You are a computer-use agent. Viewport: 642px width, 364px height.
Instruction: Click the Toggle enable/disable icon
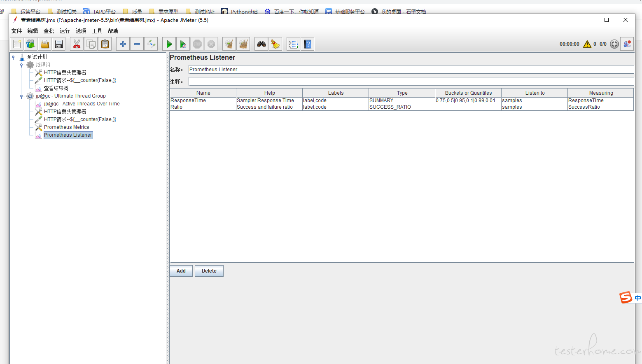(x=151, y=44)
